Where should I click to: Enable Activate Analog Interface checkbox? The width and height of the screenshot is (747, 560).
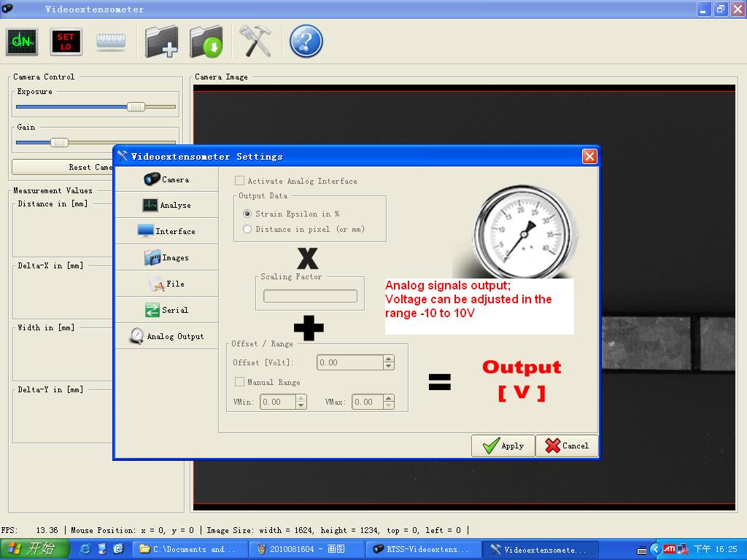click(239, 181)
